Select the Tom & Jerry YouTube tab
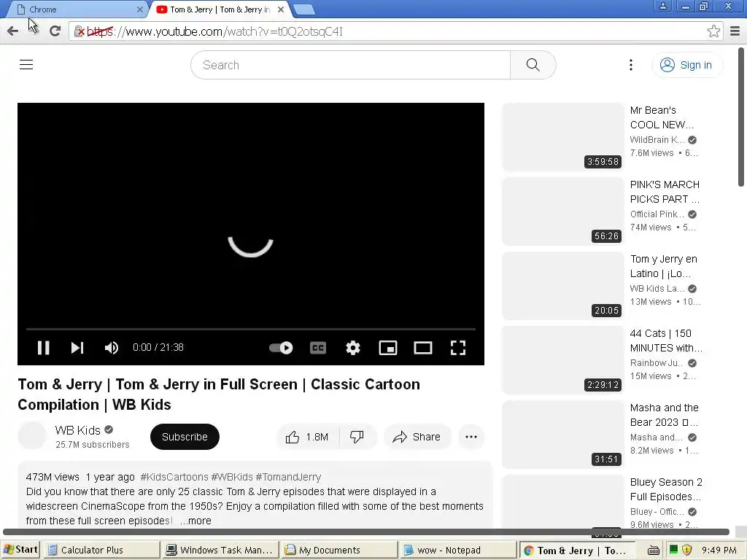747x560 pixels. coord(219,9)
